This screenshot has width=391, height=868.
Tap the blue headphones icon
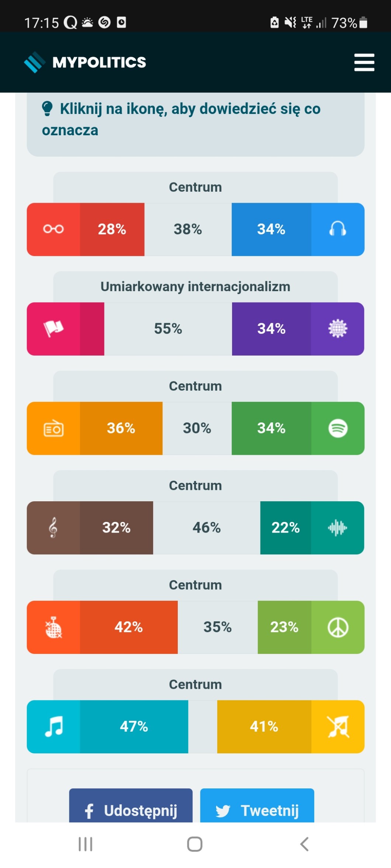tap(338, 229)
